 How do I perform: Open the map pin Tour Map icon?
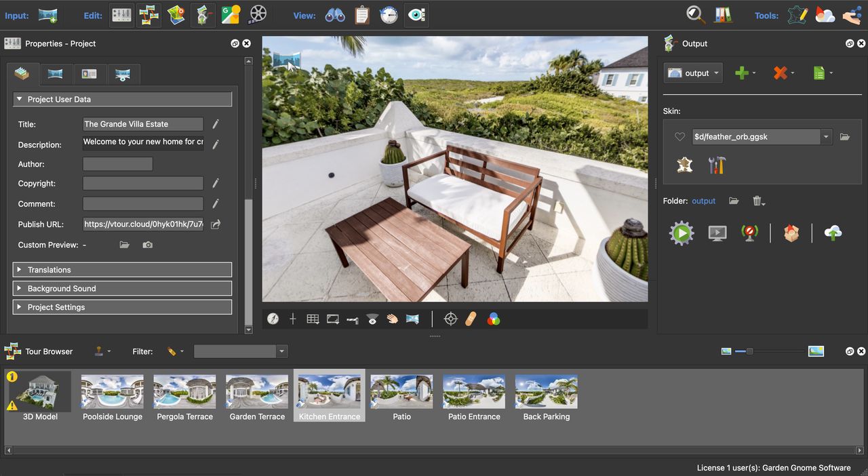[x=176, y=15]
